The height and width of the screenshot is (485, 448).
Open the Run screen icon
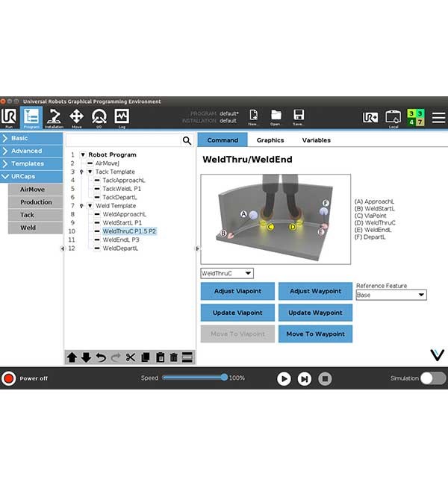pos(9,118)
